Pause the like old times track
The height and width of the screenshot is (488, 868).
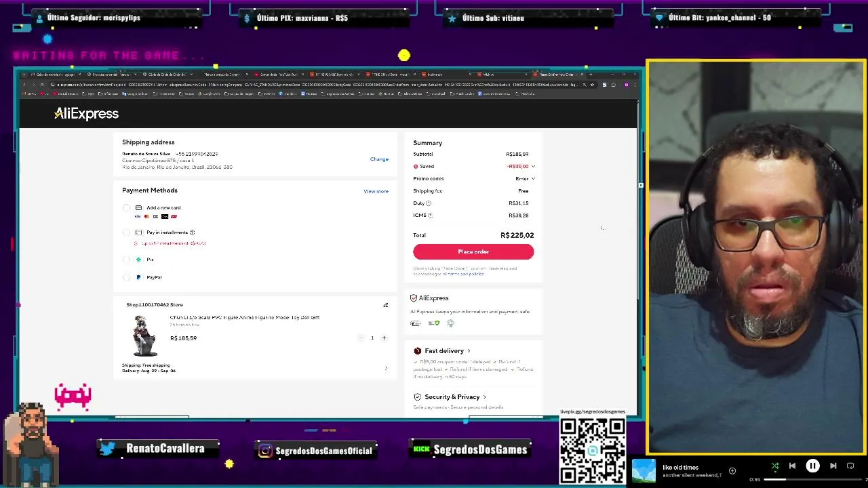tap(812, 466)
